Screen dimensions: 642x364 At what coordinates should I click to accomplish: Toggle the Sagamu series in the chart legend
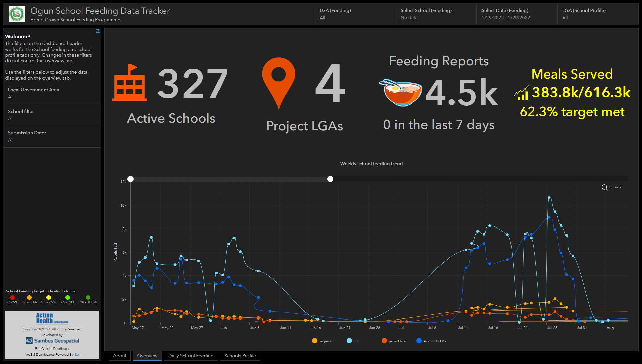[x=323, y=341]
